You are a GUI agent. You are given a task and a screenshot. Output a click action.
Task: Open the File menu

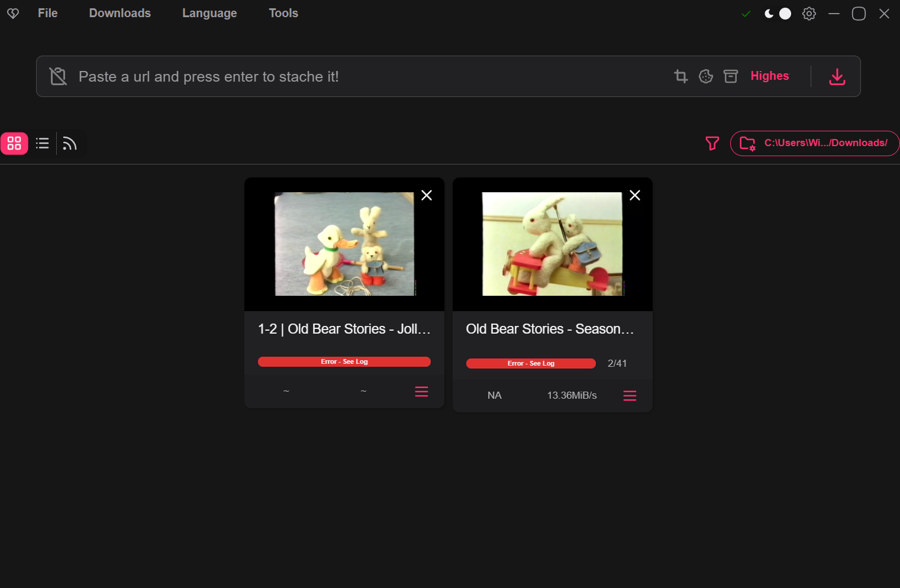pyautogui.click(x=48, y=13)
